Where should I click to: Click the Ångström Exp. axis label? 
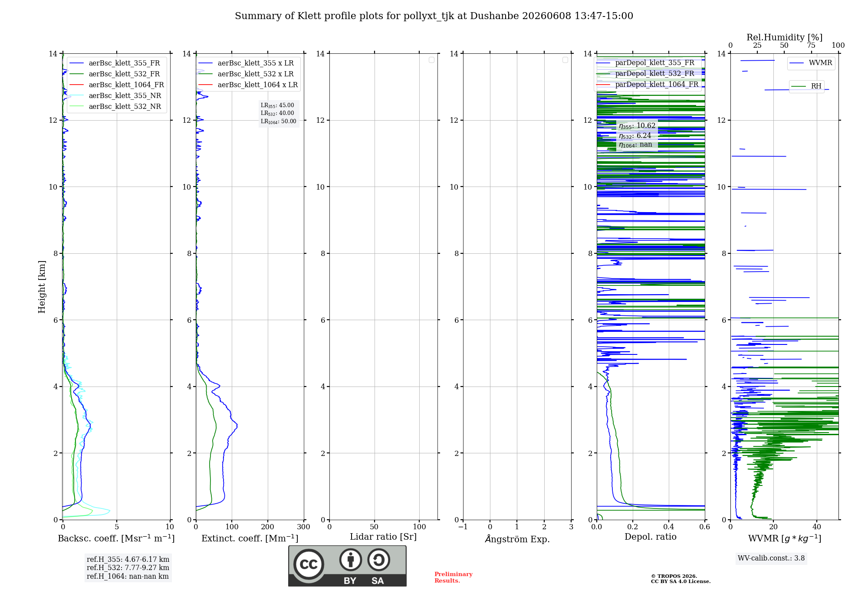pyautogui.click(x=517, y=539)
